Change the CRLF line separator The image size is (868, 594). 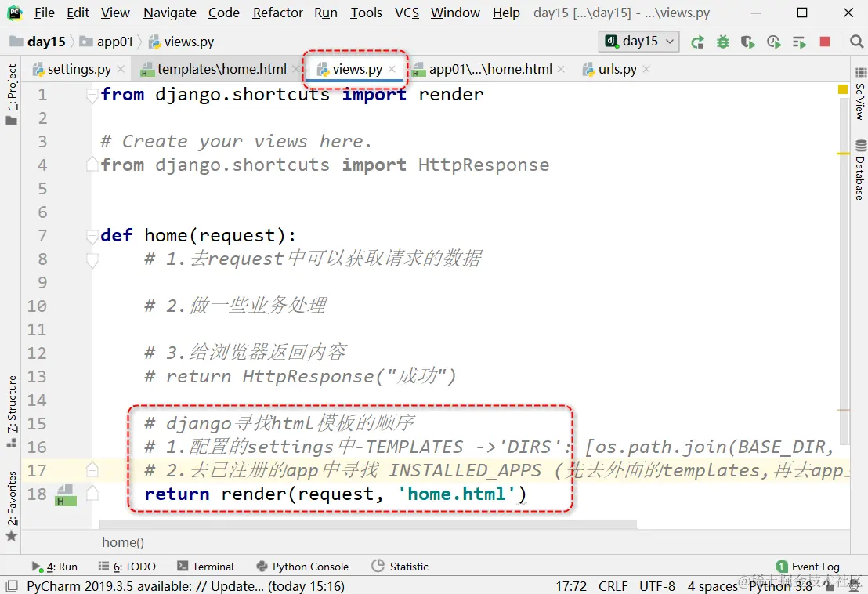[x=613, y=585]
